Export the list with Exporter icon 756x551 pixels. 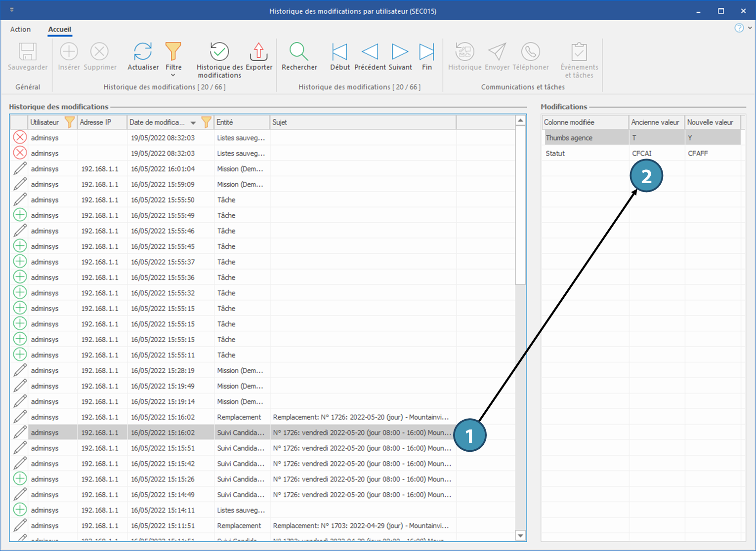258,52
